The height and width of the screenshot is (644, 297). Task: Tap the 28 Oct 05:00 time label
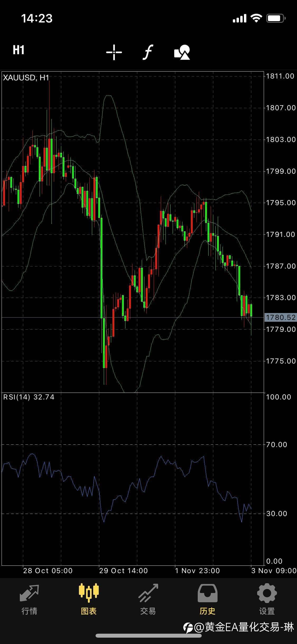pos(48,571)
